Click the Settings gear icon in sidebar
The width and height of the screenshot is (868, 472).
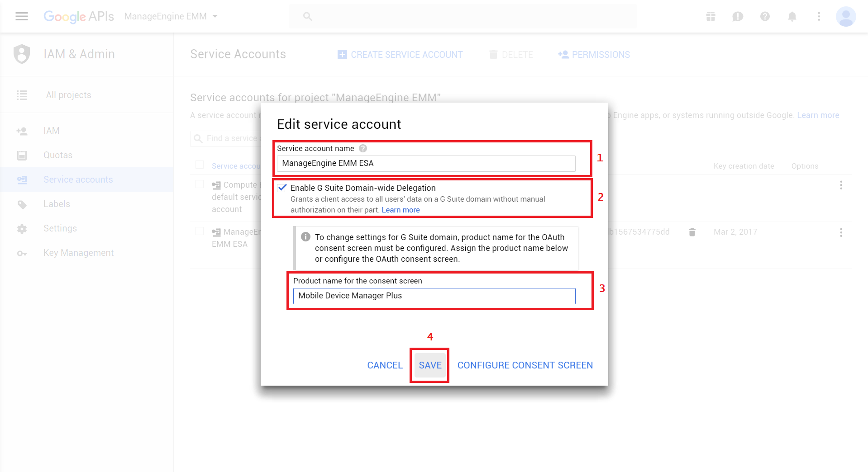coord(22,229)
